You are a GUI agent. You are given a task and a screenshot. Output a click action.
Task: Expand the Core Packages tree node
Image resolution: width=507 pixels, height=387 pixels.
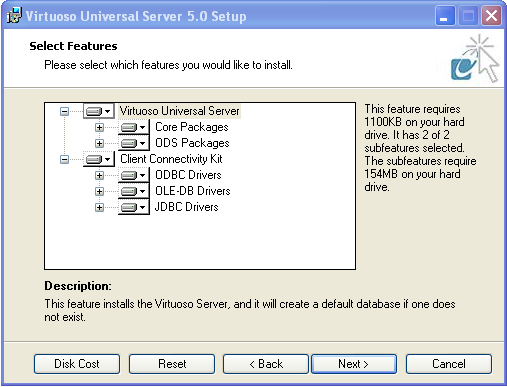(x=99, y=127)
